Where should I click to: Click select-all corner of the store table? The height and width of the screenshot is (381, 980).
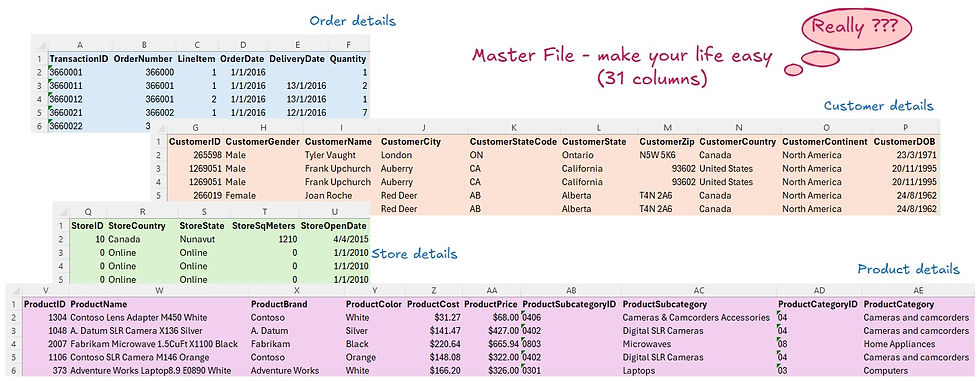(x=61, y=211)
